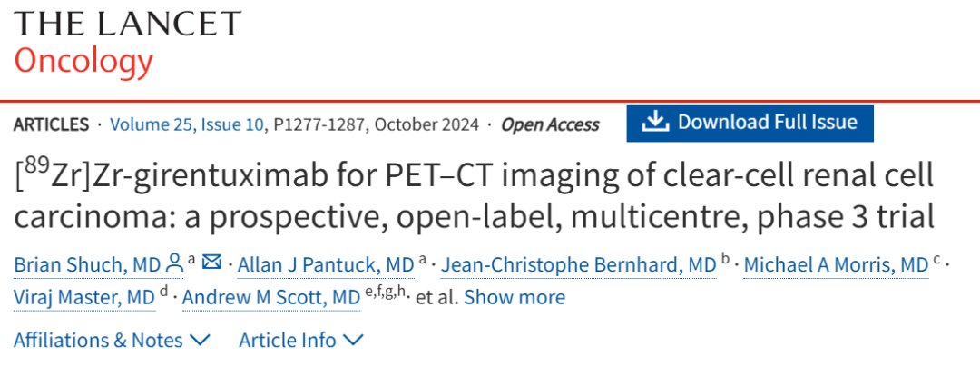Image resolution: width=980 pixels, height=367 pixels.
Task: Click the download arrow icon
Action: click(x=655, y=122)
